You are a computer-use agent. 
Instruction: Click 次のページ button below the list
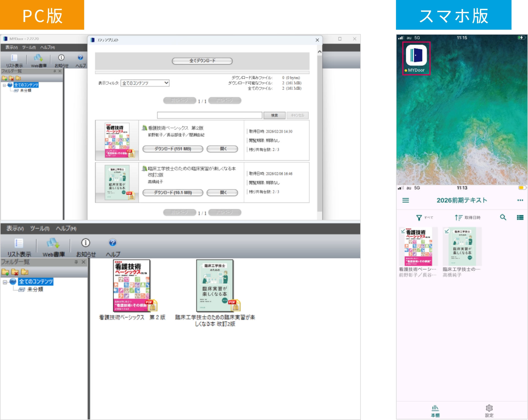[225, 212]
